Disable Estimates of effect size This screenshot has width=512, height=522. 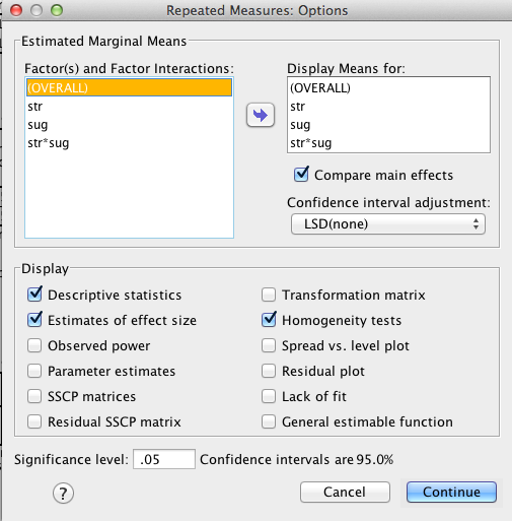coord(35,320)
